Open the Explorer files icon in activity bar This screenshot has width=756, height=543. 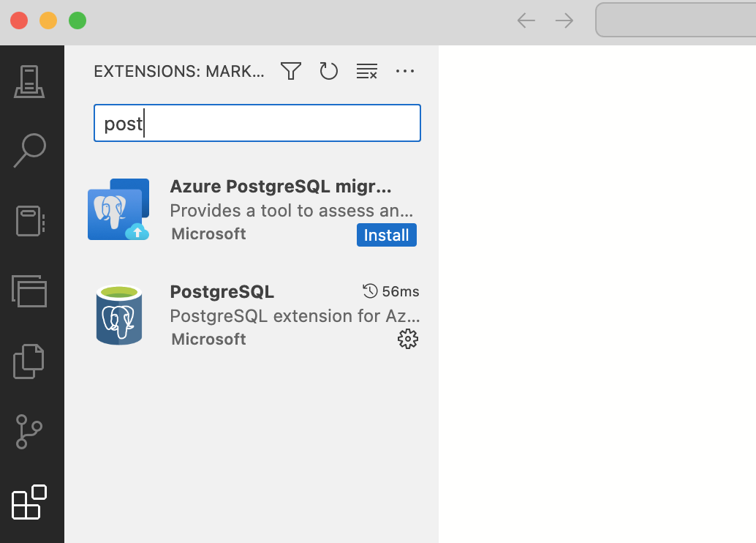click(x=29, y=362)
